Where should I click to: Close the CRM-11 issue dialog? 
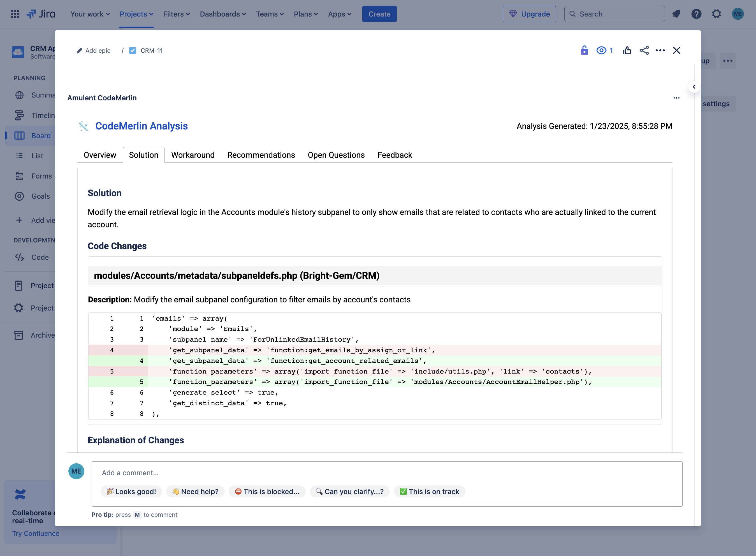pyautogui.click(x=677, y=50)
